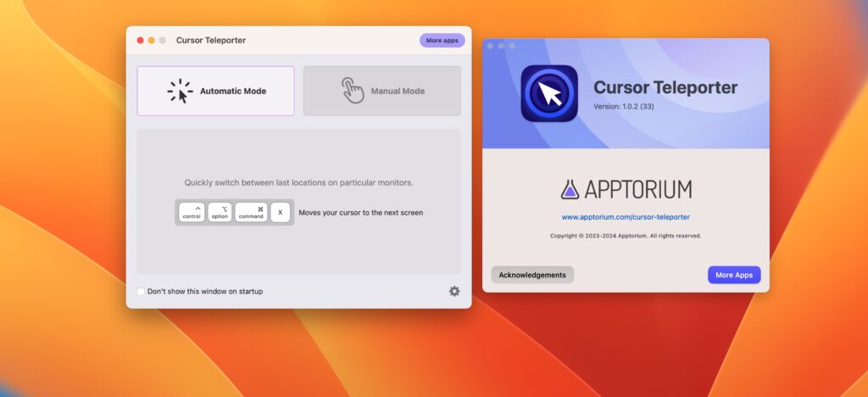The width and height of the screenshot is (868, 397).
Task: Select Automatic Mode
Action: (216, 91)
